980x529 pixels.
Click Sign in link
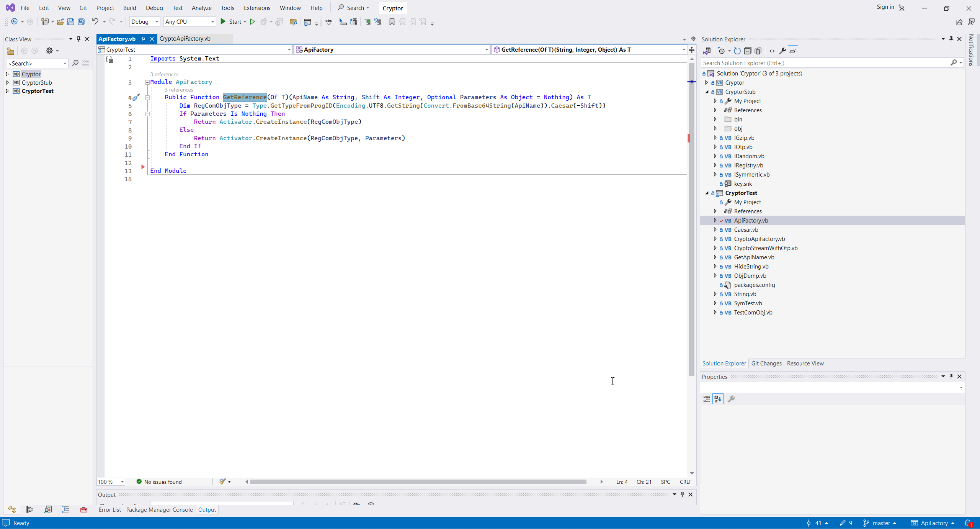[885, 7]
